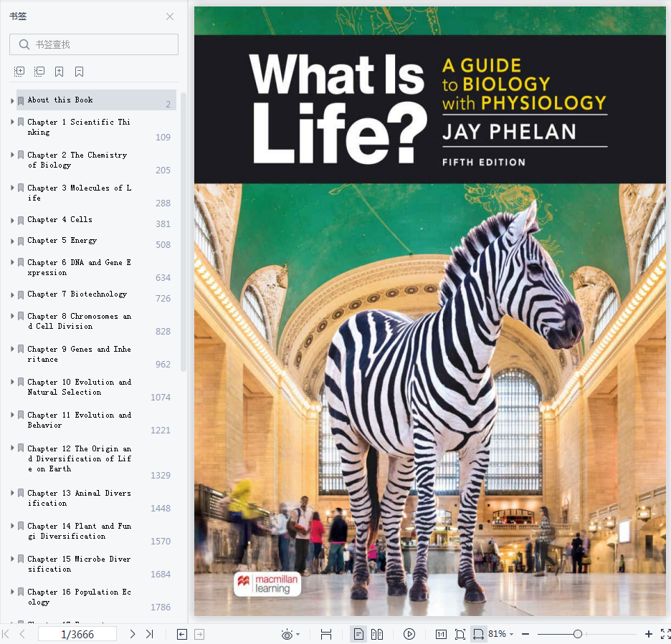The width and height of the screenshot is (671, 644).
Task: Expand Chapter 9 Genes and Inheritance
Action: (x=12, y=349)
